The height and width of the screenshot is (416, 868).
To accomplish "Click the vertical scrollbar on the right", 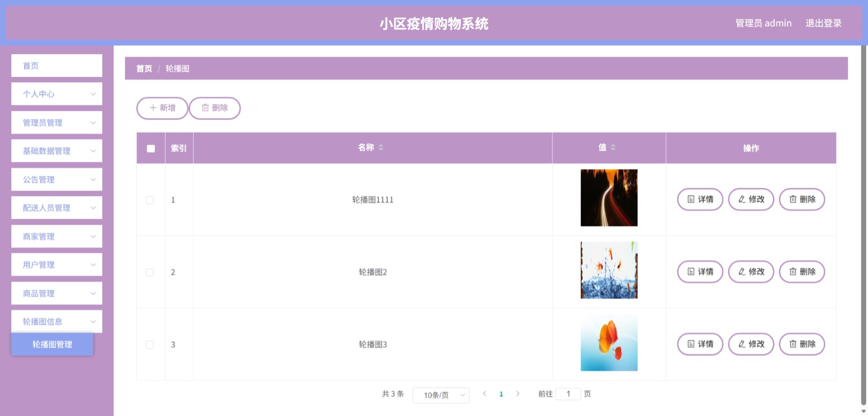I will tap(864, 225).
